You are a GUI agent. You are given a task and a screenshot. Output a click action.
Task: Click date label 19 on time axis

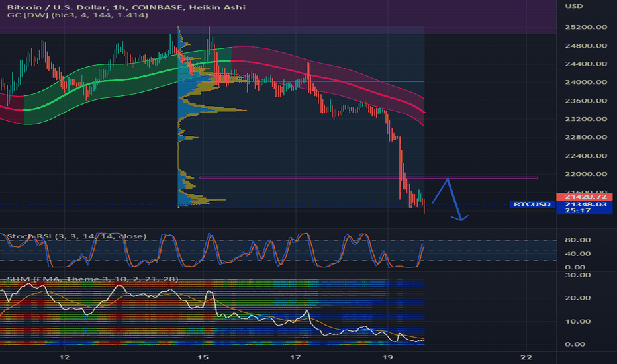coord(387,357)
